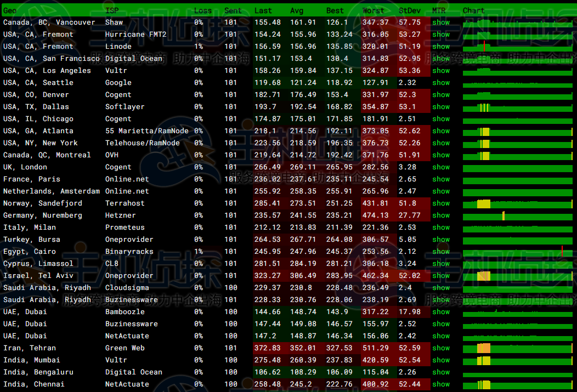Click the ISP column header
Screen dimensions: 577x392
click(111, 10)
